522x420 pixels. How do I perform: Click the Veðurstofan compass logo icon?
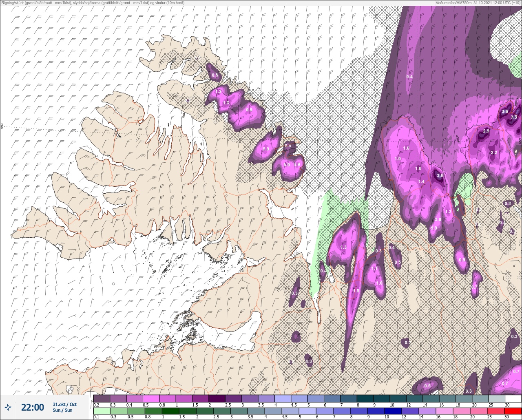[8, 407]
